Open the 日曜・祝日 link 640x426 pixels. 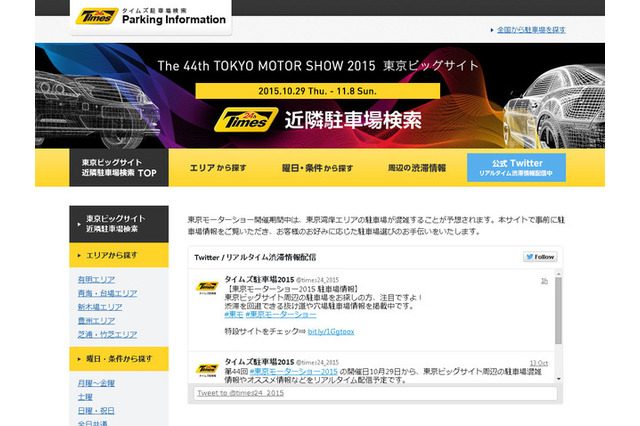click(96, 410)
